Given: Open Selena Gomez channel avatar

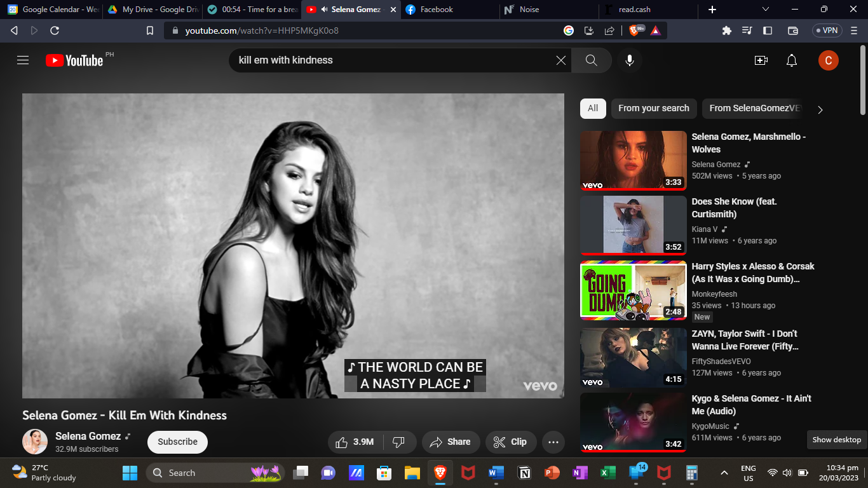Looking at the screenshot, I should [35, 442].
